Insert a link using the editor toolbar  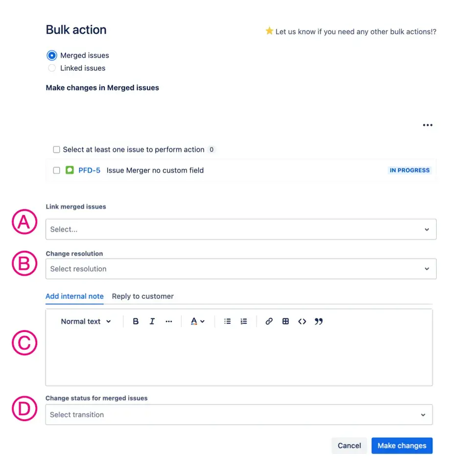(269, 321)
